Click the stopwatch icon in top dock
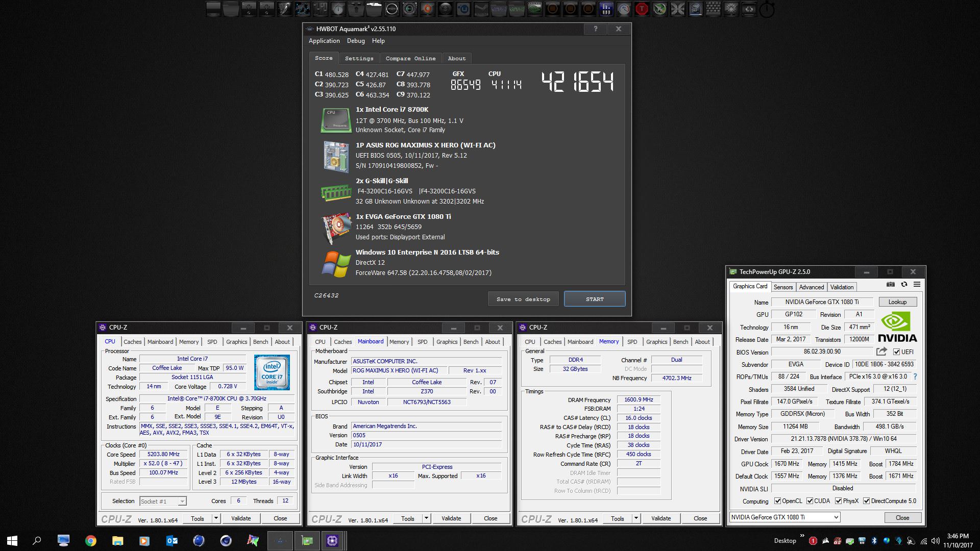This screenshot has height=551, width=980. (x=767, y=9)
